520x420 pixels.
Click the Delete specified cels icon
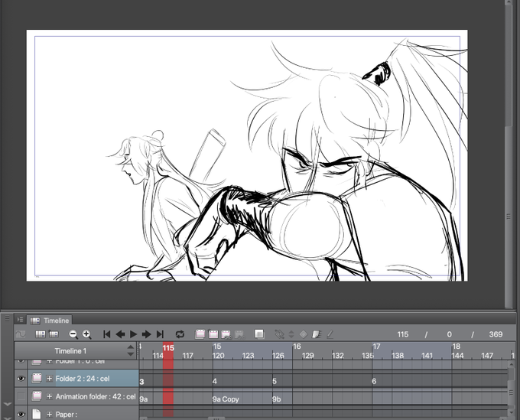coord(239,334)
